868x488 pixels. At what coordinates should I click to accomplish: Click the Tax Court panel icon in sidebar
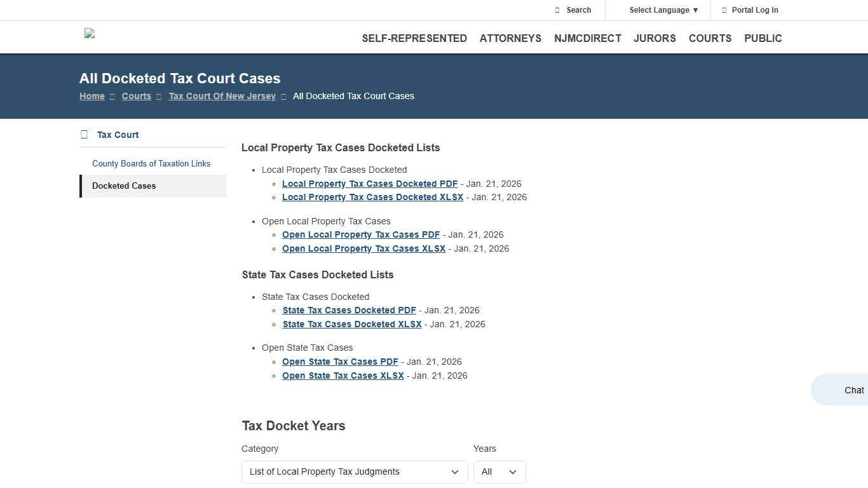[x=84, y=134]
